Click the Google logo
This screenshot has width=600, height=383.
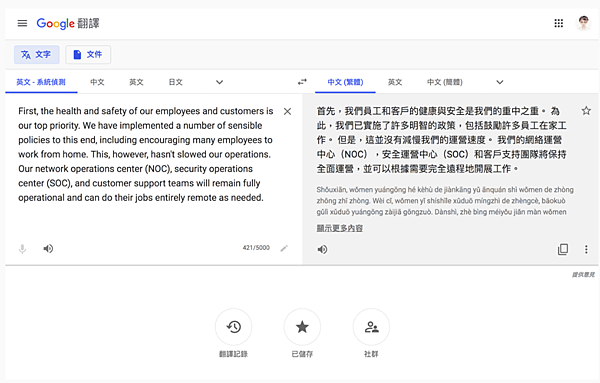pos(55,24)
